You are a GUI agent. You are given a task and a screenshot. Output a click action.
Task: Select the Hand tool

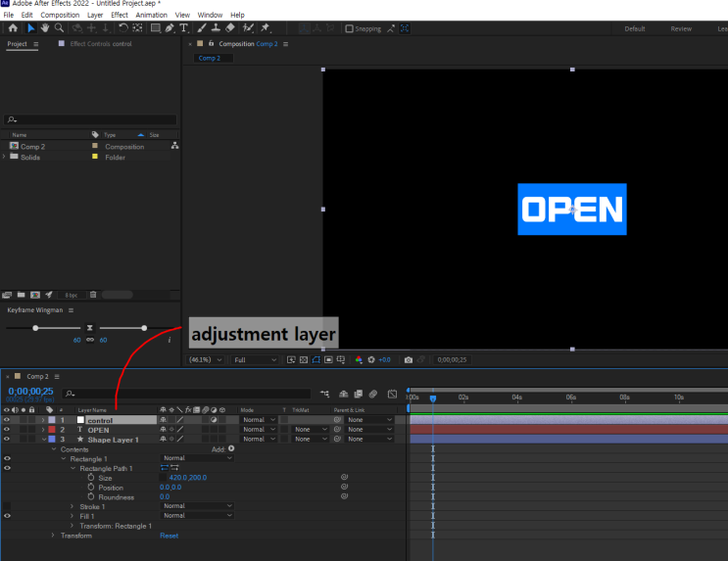point(45,28)
